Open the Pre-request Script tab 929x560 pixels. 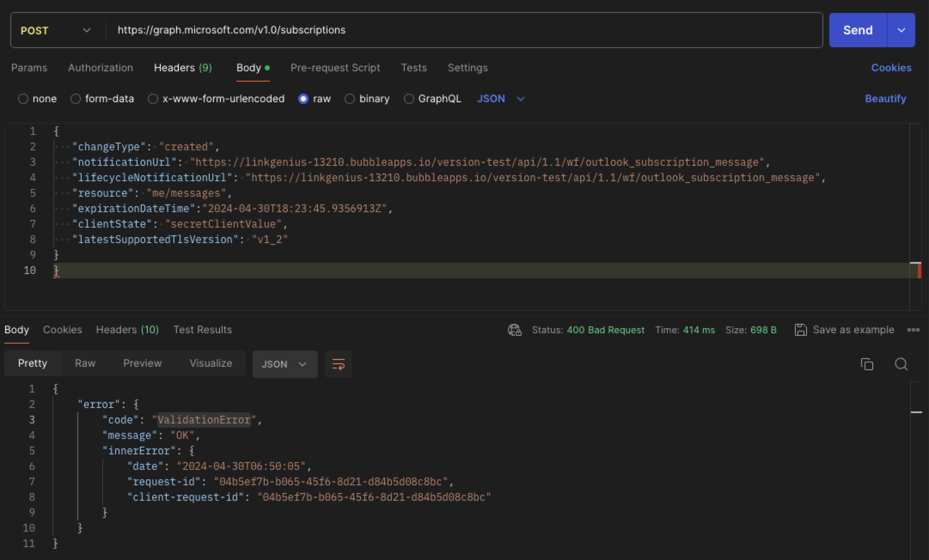335,68
